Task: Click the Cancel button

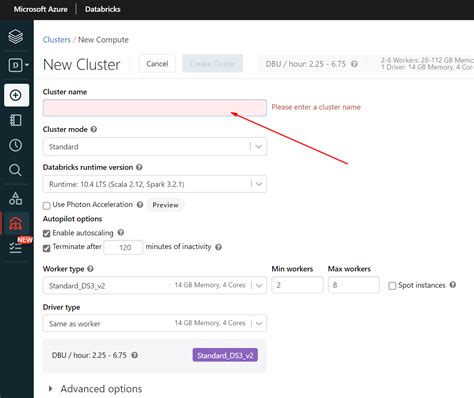Action: [x=157, y=64]
